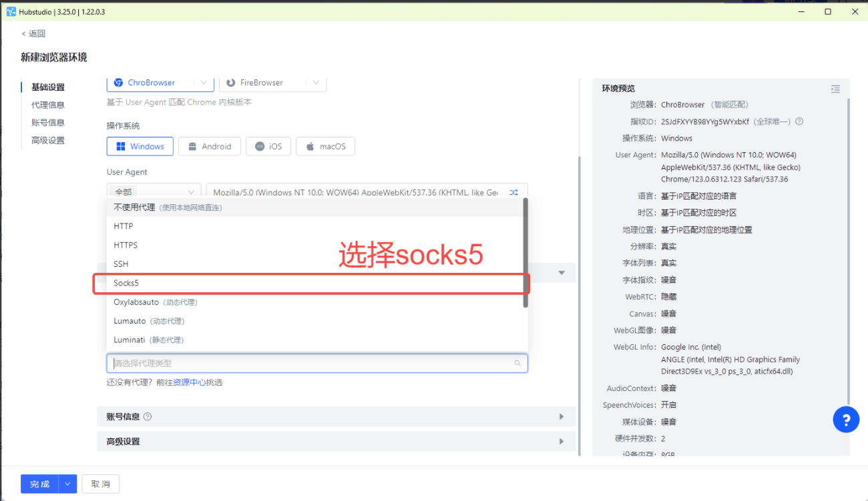Go to 代理信息 in left sidebar
Image resolution: width=868 pixels, height=501 pixels.
point(48,105)
